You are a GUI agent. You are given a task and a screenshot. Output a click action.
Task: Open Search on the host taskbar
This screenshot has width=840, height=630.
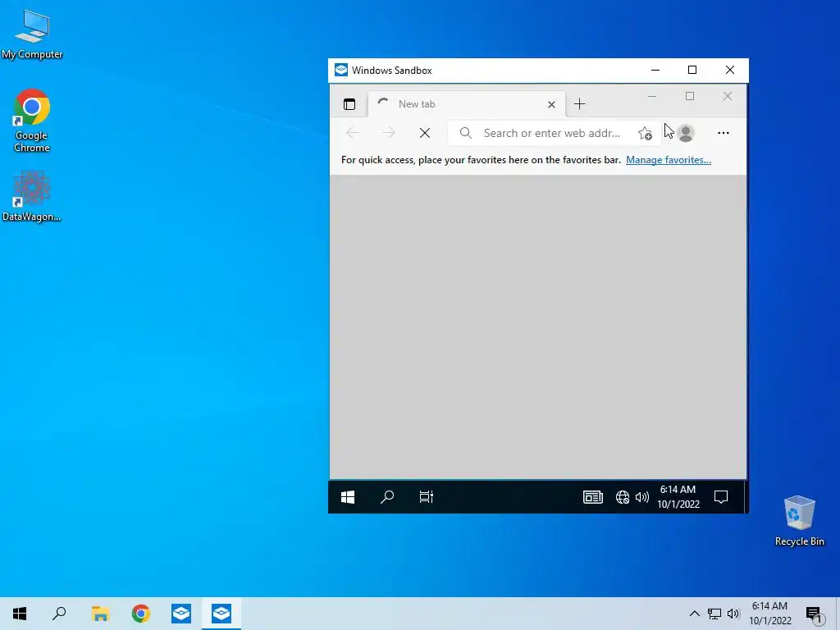(x=59, y=614)
